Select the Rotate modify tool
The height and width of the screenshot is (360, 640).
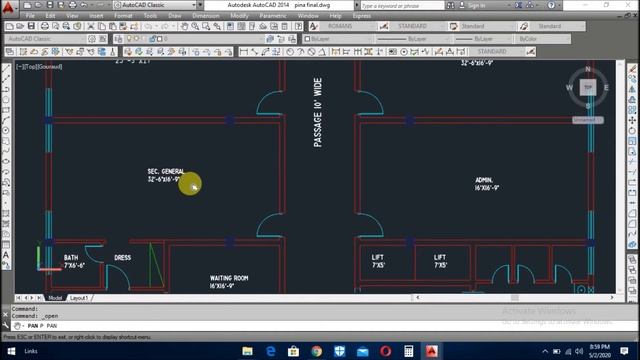click(632, 131)
